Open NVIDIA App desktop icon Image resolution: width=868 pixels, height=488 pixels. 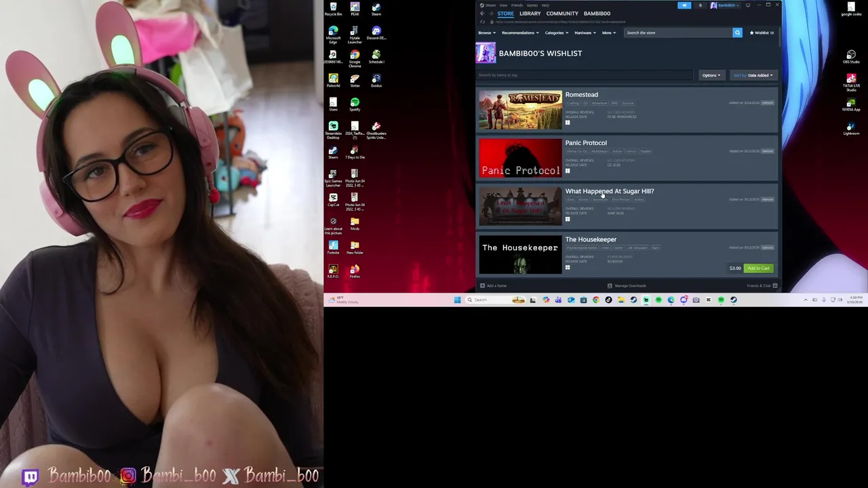pos(851,104)
